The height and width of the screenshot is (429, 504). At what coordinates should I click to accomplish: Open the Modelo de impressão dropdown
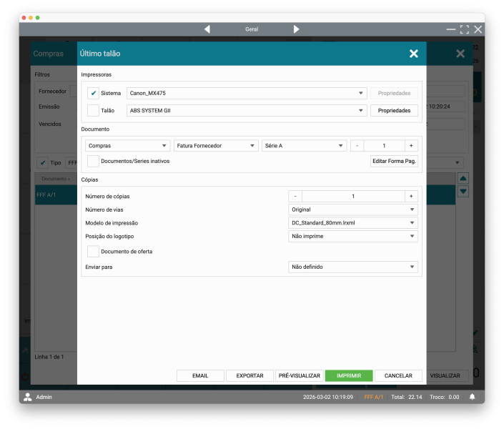(353, 223)
